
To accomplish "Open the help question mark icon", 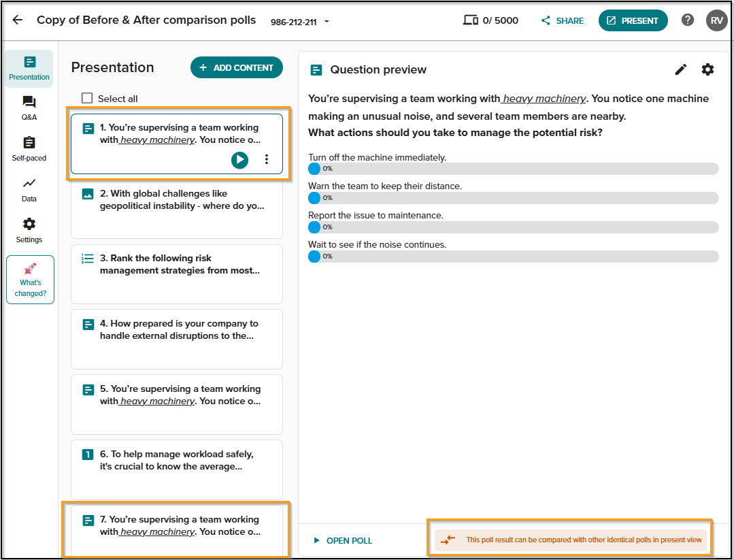I will 687,20.
